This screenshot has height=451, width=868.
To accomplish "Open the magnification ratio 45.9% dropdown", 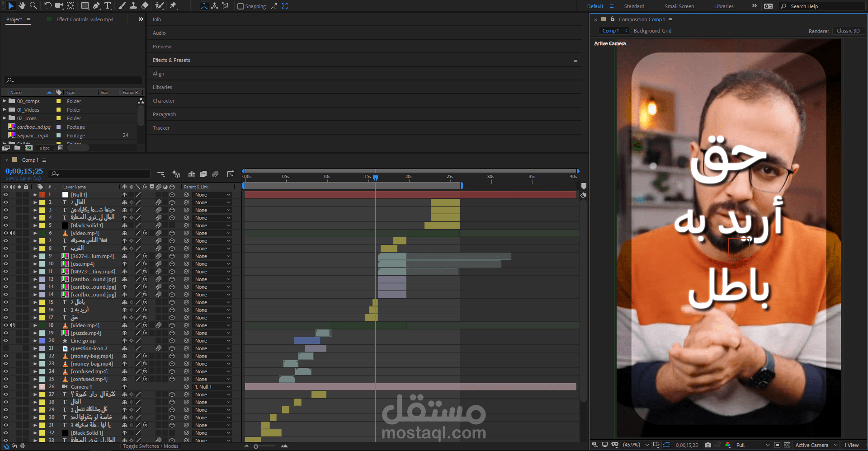I will 636,445.
